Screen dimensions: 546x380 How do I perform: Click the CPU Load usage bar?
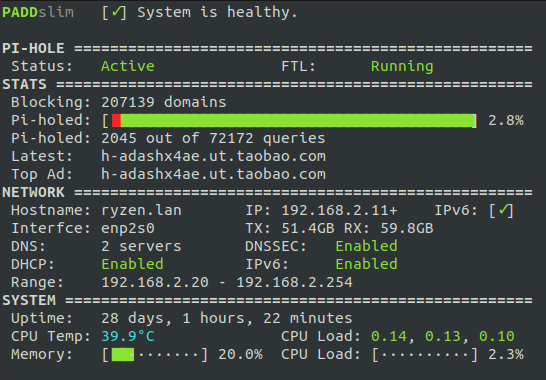[x=425, y=355]
